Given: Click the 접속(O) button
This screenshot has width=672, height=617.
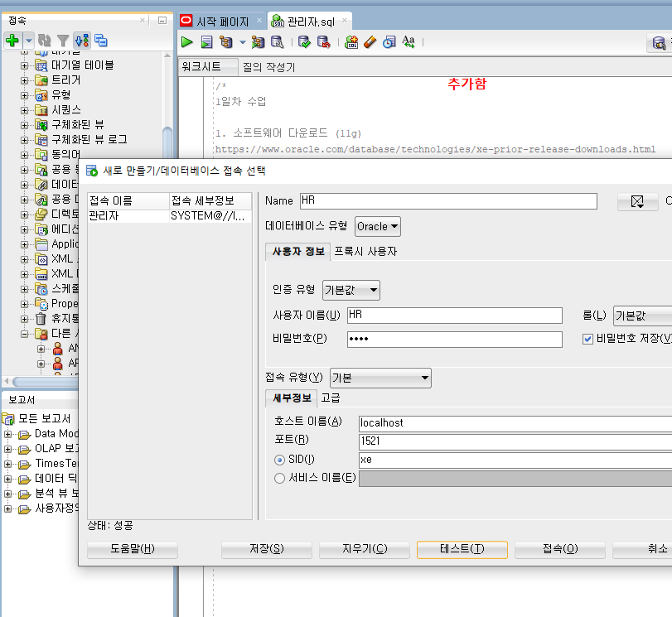Looking at the screenshot, I should tap(559, 549).
